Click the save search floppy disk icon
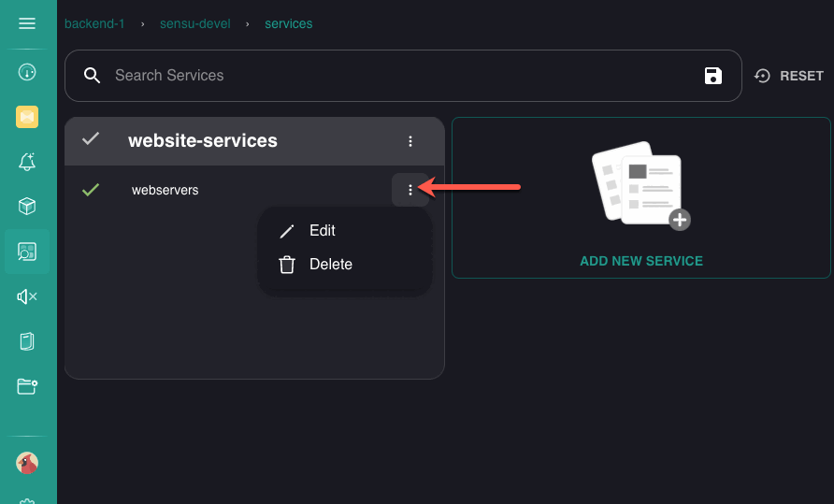The image size is (834, 504). (712, 76)
